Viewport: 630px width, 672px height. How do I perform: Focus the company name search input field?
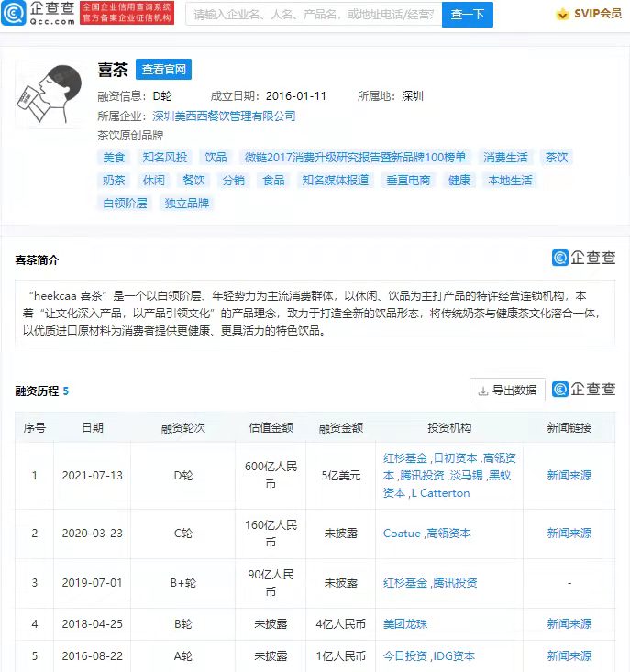[314, 15]
